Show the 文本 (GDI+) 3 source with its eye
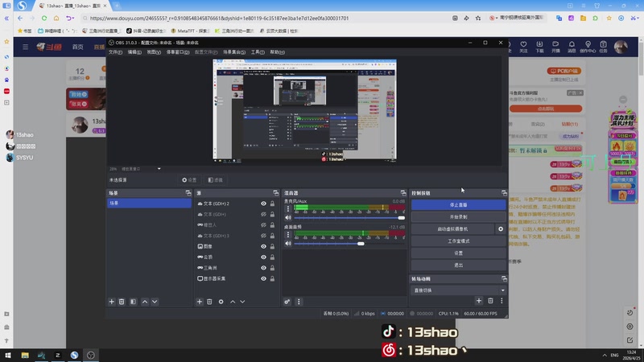The width and height of the screenshot is (644, 362). 264,236
